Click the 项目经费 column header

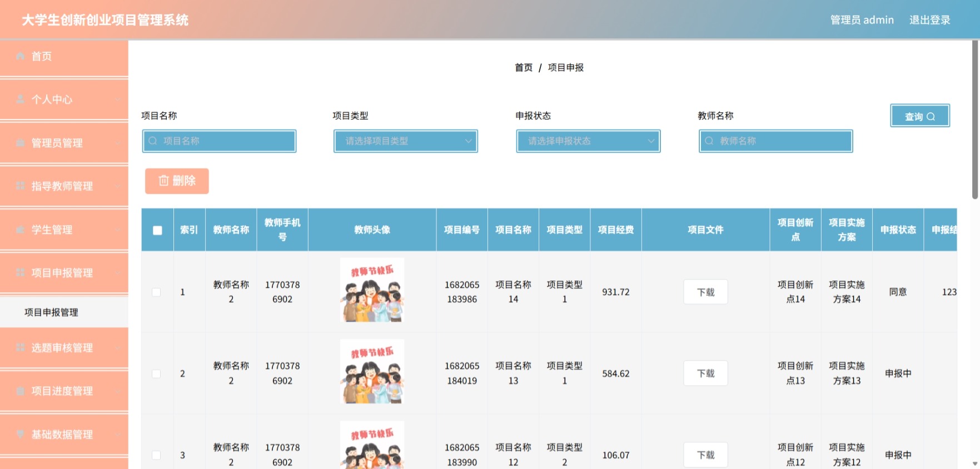(616, 230)
